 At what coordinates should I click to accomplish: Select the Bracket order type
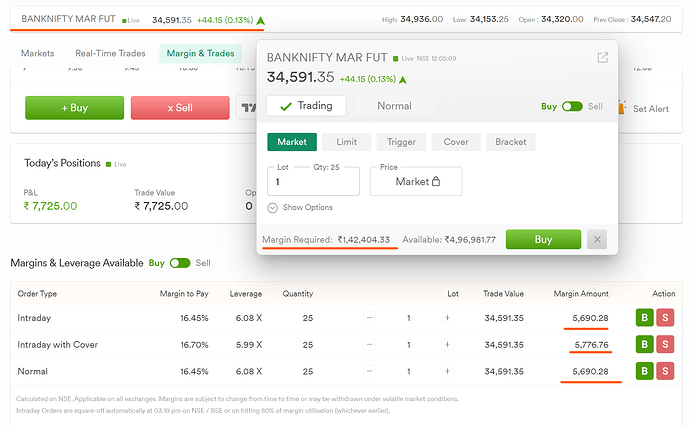pos(510,142)
